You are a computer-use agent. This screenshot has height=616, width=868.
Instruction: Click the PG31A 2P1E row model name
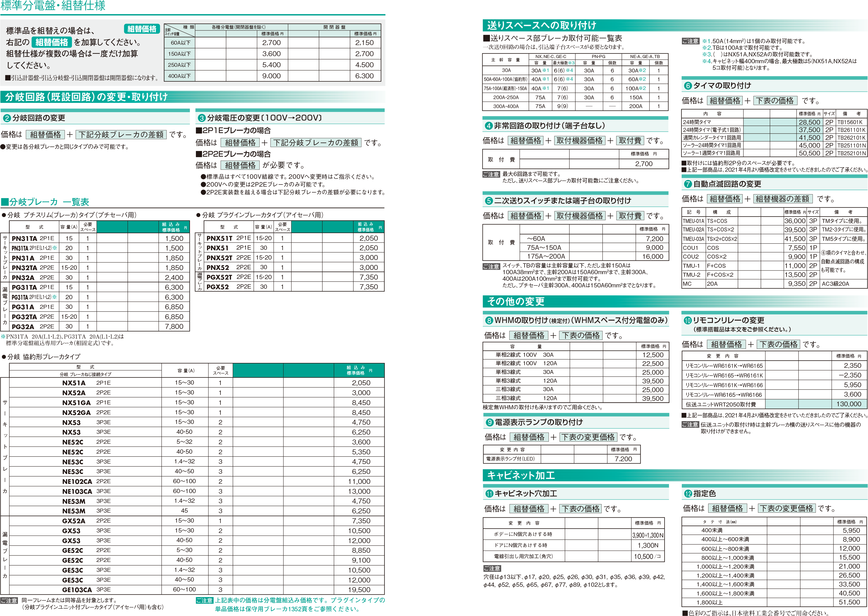[23, 307]
